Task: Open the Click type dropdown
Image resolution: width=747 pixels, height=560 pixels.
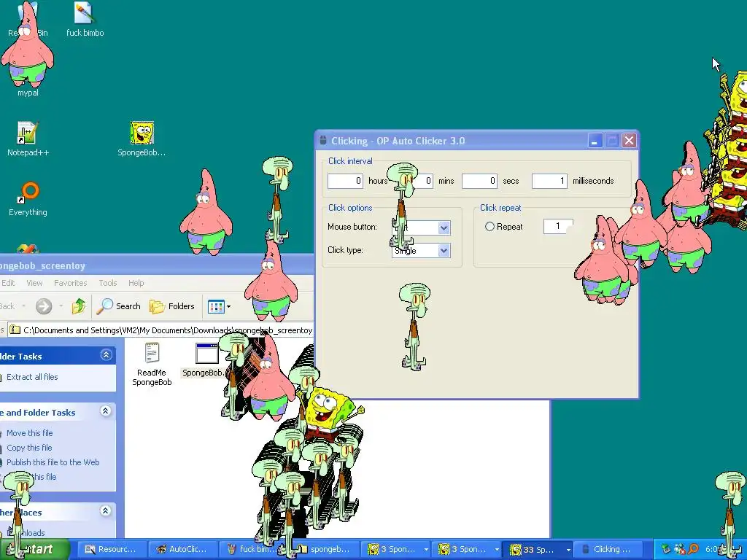Action: pyautogui.click(x=444, y=251)
